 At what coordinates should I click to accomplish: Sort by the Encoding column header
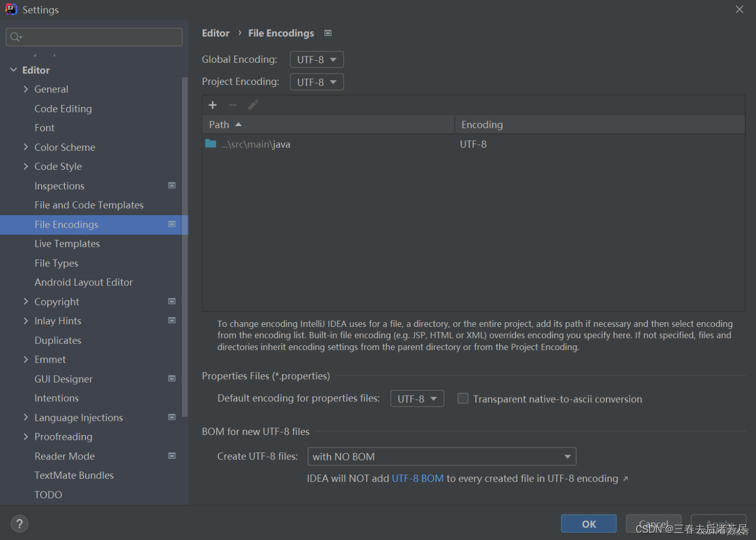[x=600, y=124]
